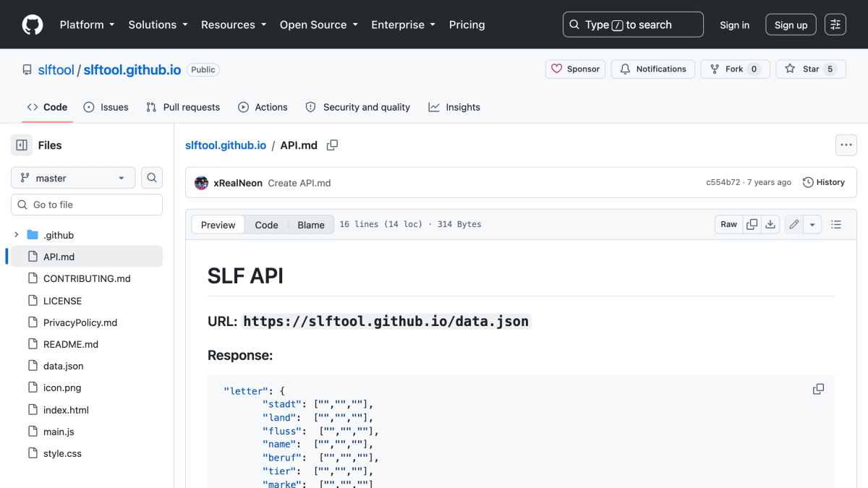868x488 pixels.
Task: Open the GitHub homepage logo
Action: (33, 25)
